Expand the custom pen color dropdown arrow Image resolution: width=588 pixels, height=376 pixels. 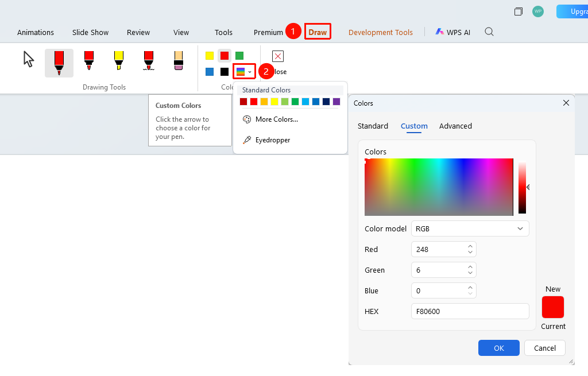(x=250, y=72)
